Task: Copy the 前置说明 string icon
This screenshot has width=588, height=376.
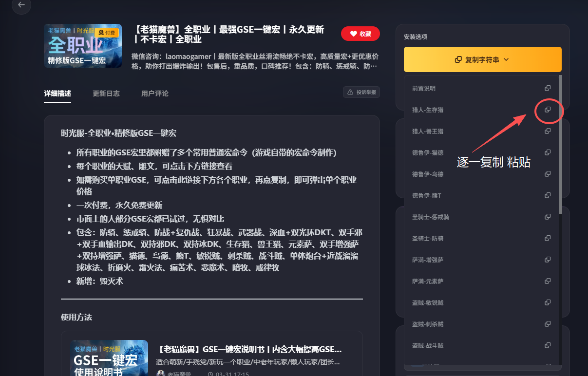Action: [x=548, y=88]
